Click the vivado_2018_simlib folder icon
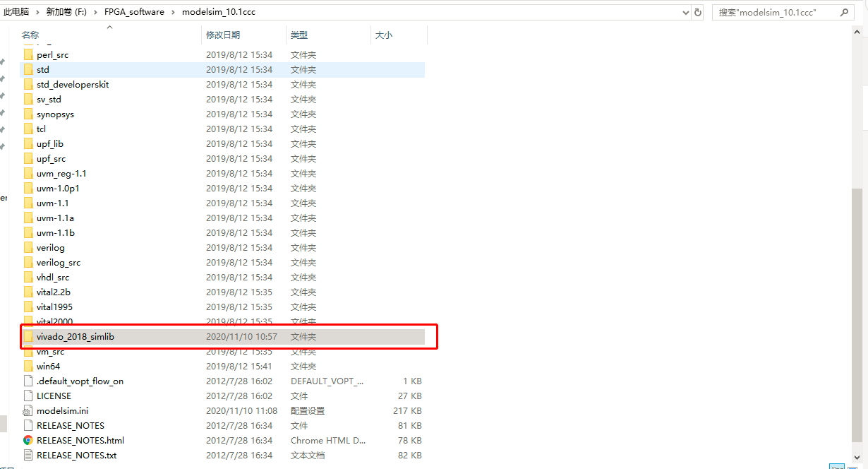The image size is (868, 469). [29, 336]
